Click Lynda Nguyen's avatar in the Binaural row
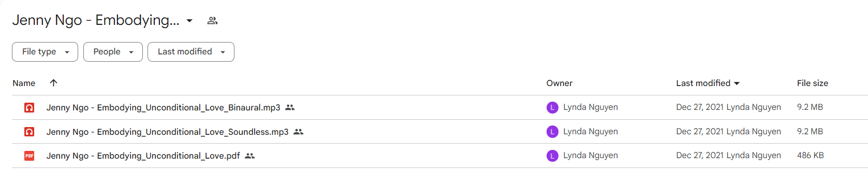The height and width of the screenshot is (196, 868). [x=552, y=107]
